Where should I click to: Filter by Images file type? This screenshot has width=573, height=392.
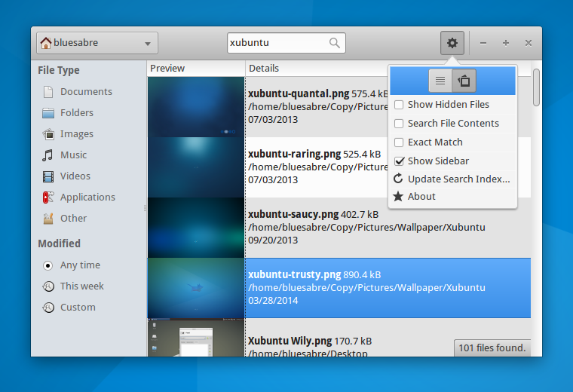68,134
